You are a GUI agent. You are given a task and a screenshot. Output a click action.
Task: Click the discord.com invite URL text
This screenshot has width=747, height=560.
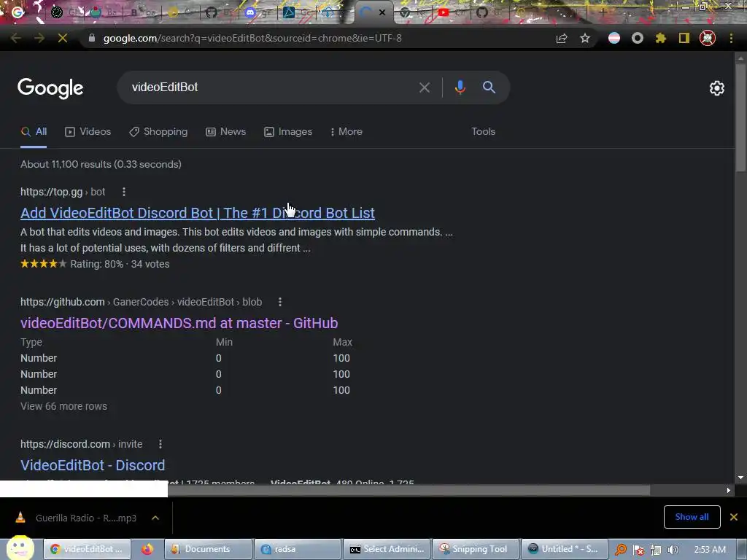click(82, 444)
